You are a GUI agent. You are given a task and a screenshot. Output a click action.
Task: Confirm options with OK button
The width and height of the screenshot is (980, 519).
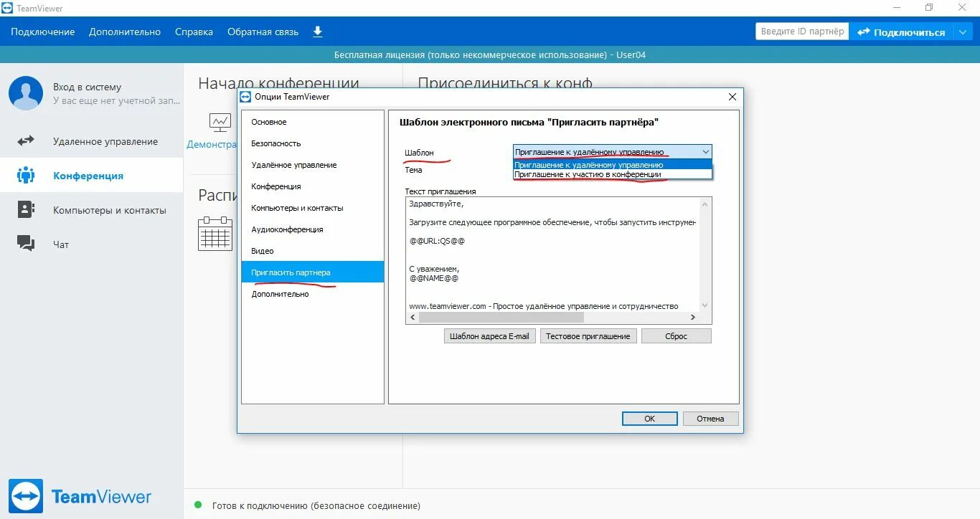650,419
